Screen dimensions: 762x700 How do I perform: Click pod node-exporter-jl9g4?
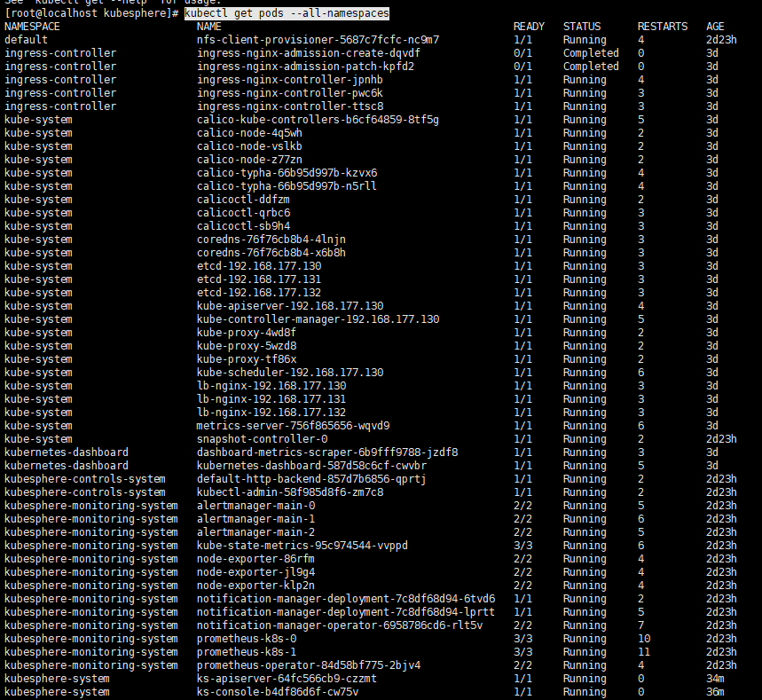pos(255,572)
